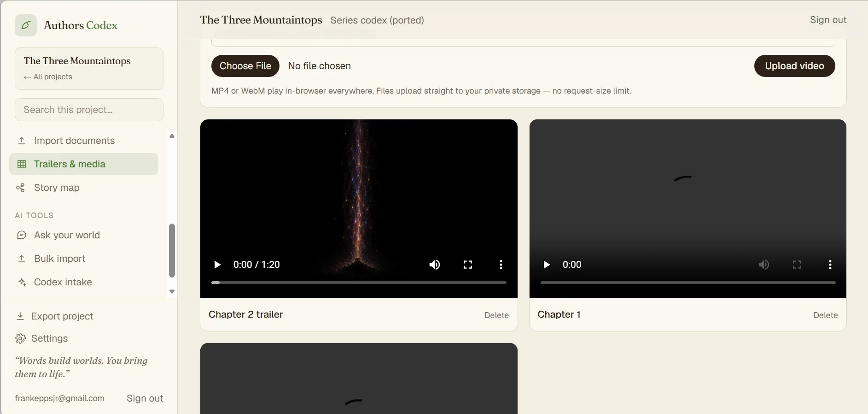
Task: Click the Authors Codex brand name
Action: click(81, 25)
